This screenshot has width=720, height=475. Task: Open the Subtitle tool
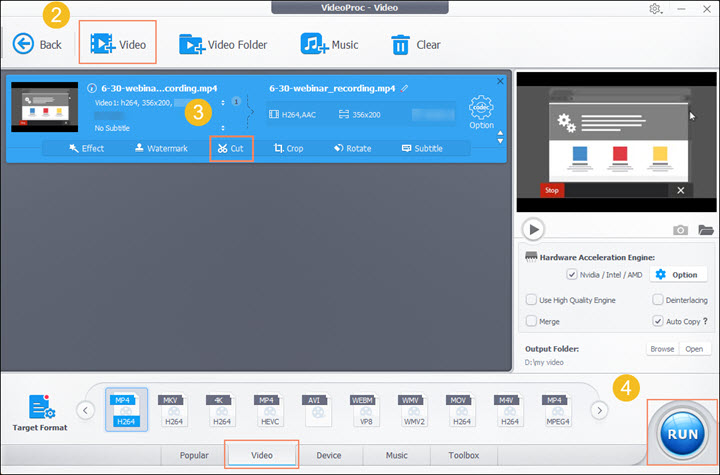click(422, 148)
